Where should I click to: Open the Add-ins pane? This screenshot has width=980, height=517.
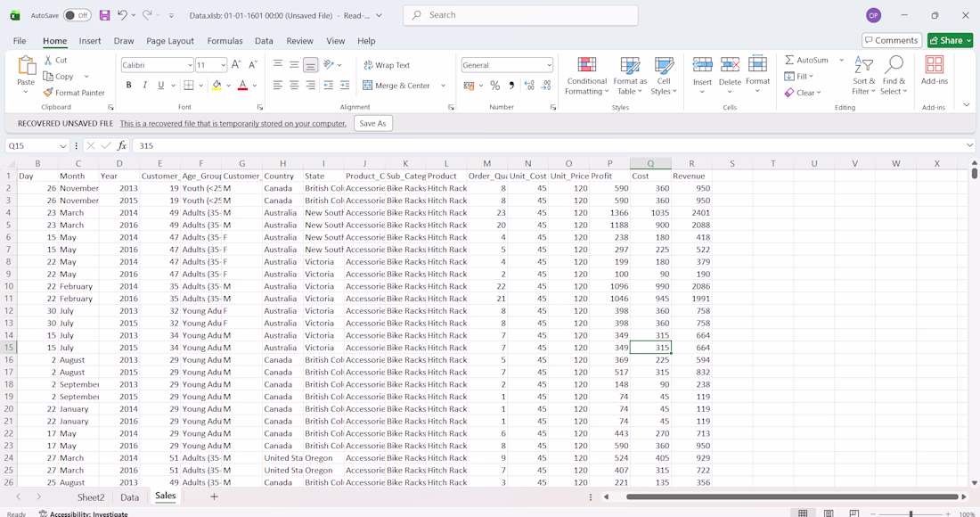[x=934, y=71]
